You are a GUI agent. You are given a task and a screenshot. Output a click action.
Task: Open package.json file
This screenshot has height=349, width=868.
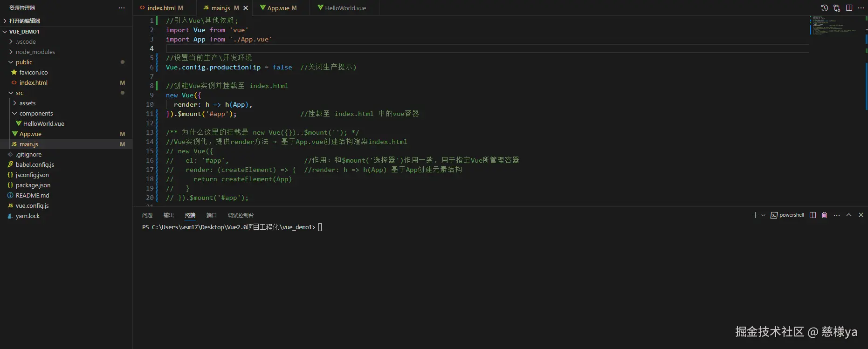(x=66, y=185)
